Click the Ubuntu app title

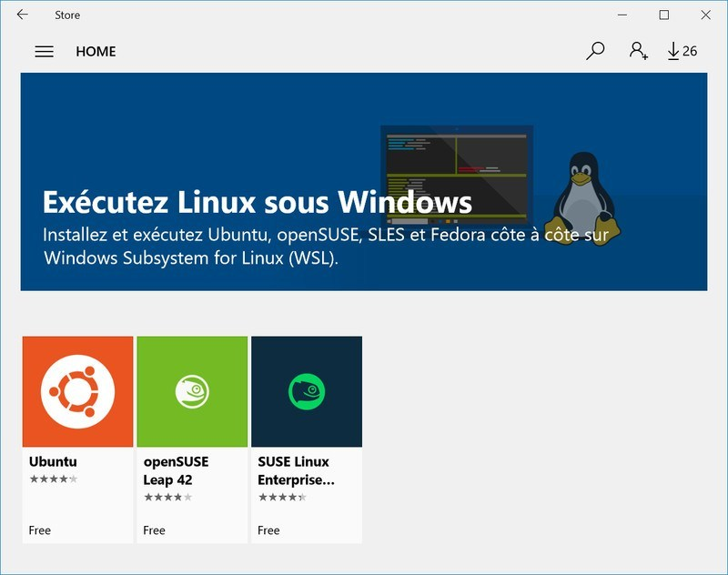click(54, 462)
